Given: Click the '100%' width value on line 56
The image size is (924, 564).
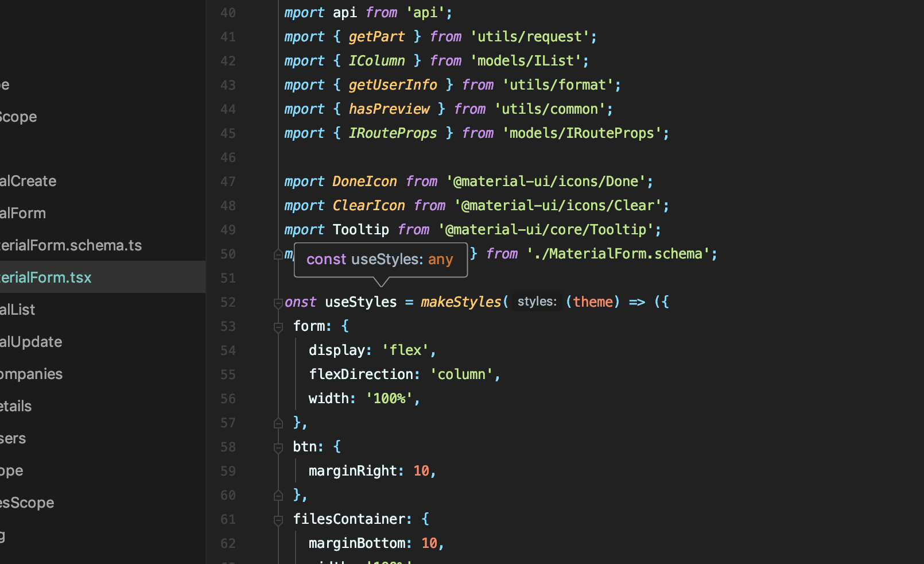Looking at the screenshot, I should tap(389, 399).
